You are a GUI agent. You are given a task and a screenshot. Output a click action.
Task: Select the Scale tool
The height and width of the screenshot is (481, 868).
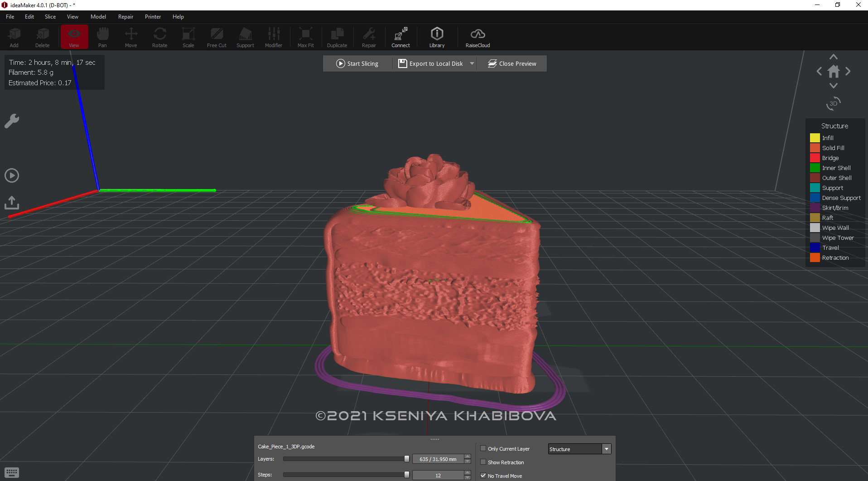pos(188,36)
